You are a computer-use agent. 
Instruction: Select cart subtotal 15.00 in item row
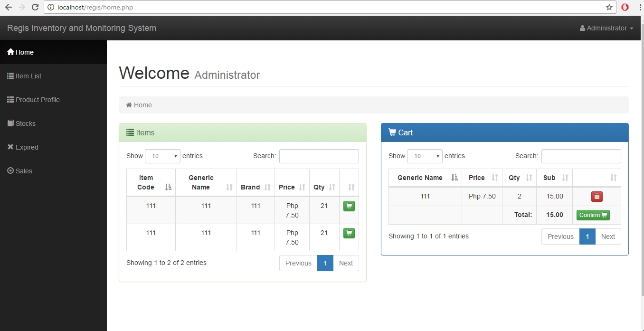click(555, 196)
